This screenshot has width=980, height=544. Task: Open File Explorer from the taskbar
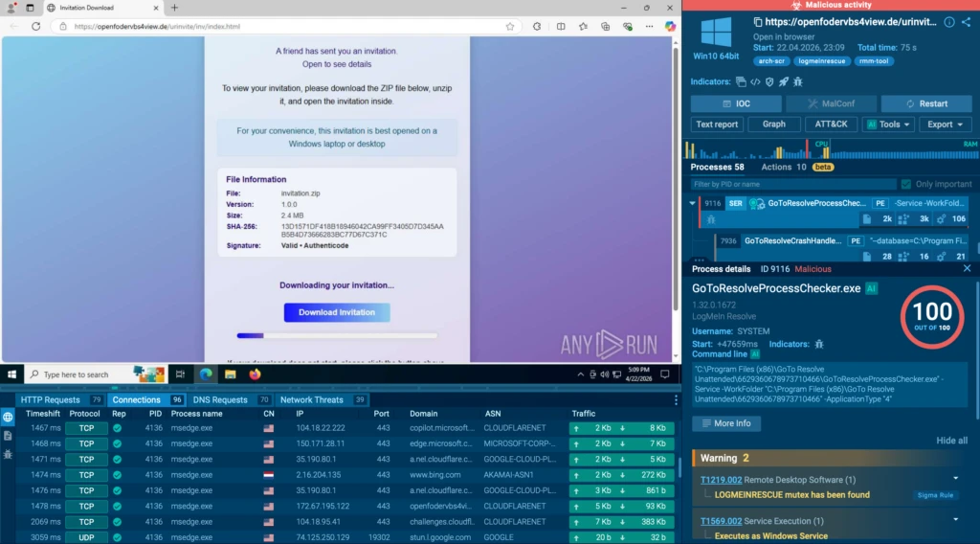pos(230,374)
